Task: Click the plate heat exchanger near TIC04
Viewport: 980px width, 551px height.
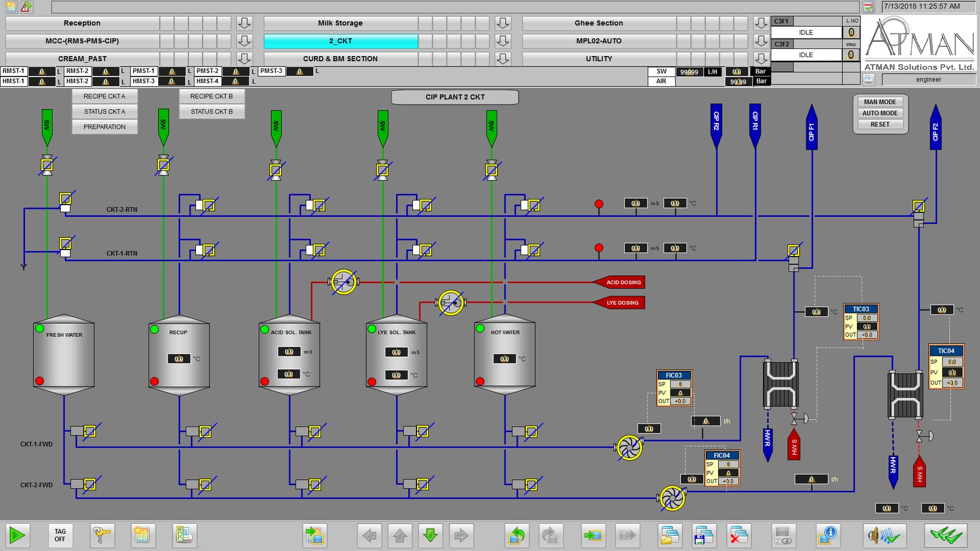Action: (905, 395)
